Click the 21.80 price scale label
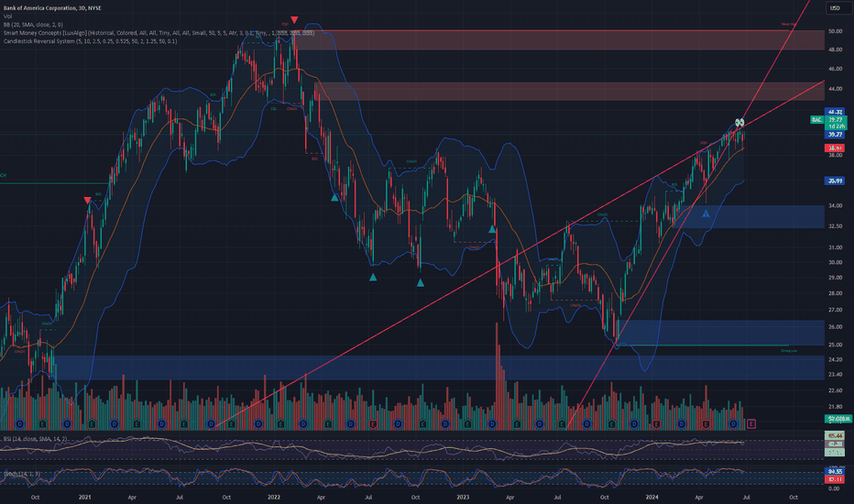The image size is (854, 504). [835, 407]
